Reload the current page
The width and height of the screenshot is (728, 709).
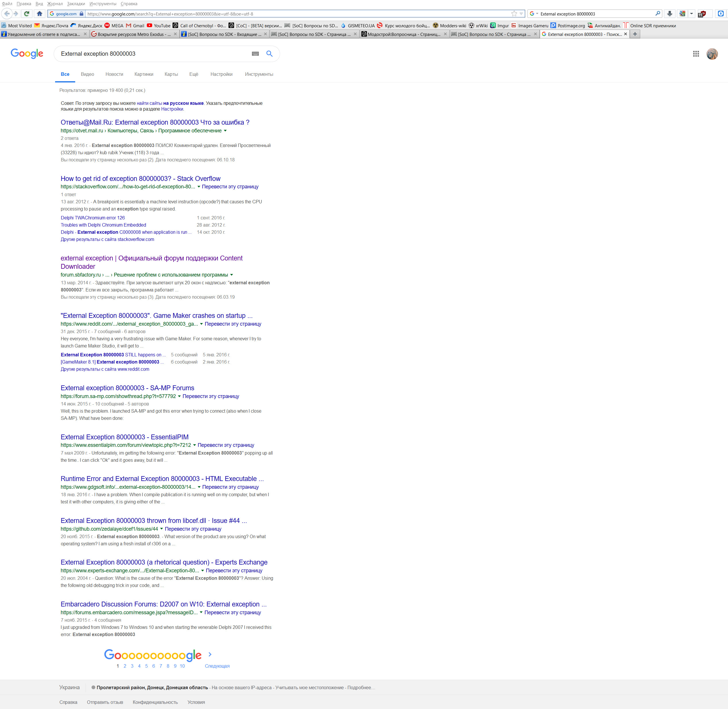click(26, 14)
